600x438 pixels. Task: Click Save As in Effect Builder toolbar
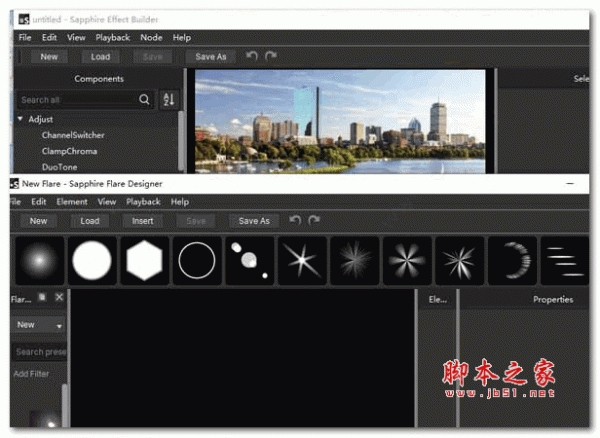211,57
